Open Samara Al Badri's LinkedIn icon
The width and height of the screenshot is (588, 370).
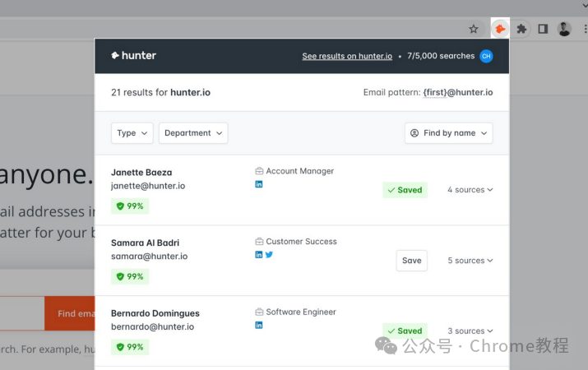pyautogui.click(x=259, y=255)
